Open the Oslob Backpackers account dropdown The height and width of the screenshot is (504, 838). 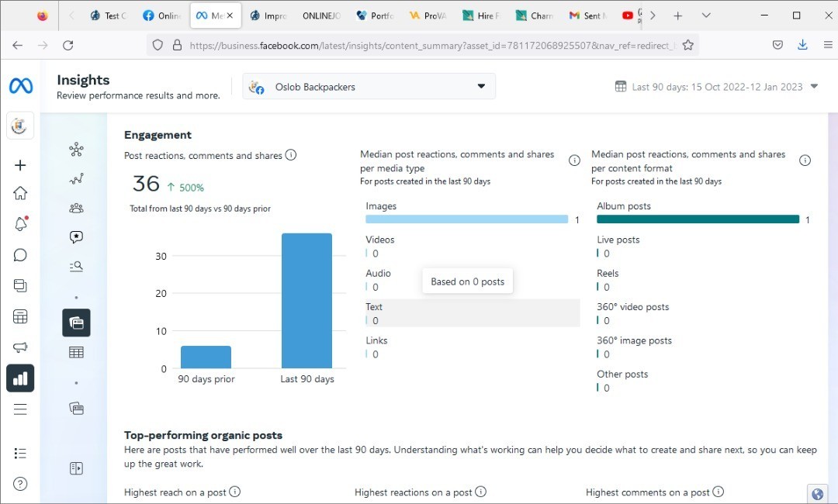[x=369, y=87]
